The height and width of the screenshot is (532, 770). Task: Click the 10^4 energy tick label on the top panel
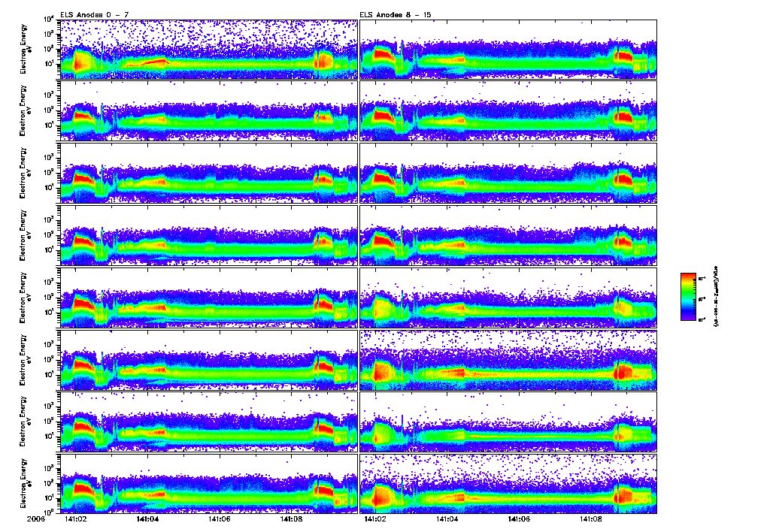pos(48,20)
